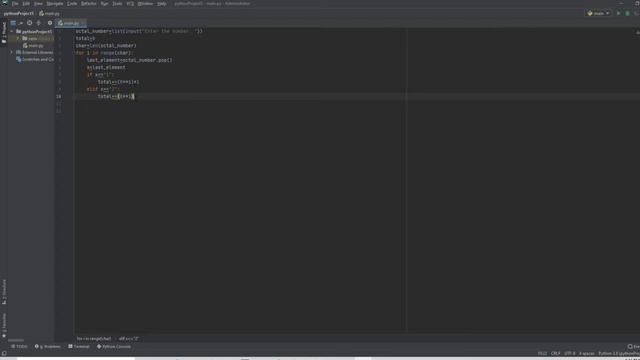Click the line 10 gutter number
The width and height of the screenshot is (640, 360).
59,96
